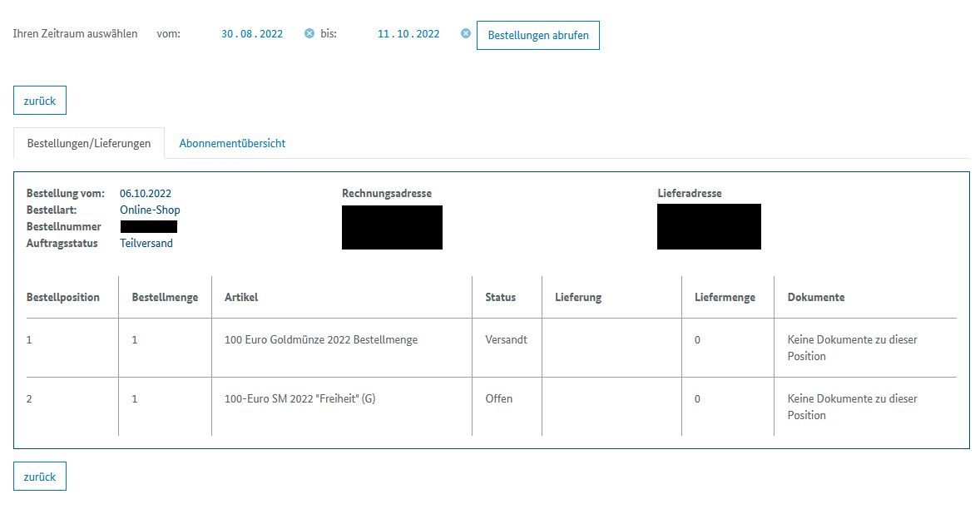The width and height of the screenshot is (980, 509).
Task: Click the top zurück button
Action: point(40,101)
